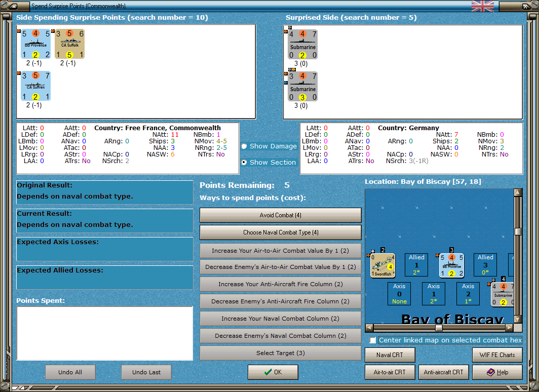Screen dimensions: 539x392
Task: Select the BB Provence unit counter in the top-left list
Action: (x=36, y=44)
